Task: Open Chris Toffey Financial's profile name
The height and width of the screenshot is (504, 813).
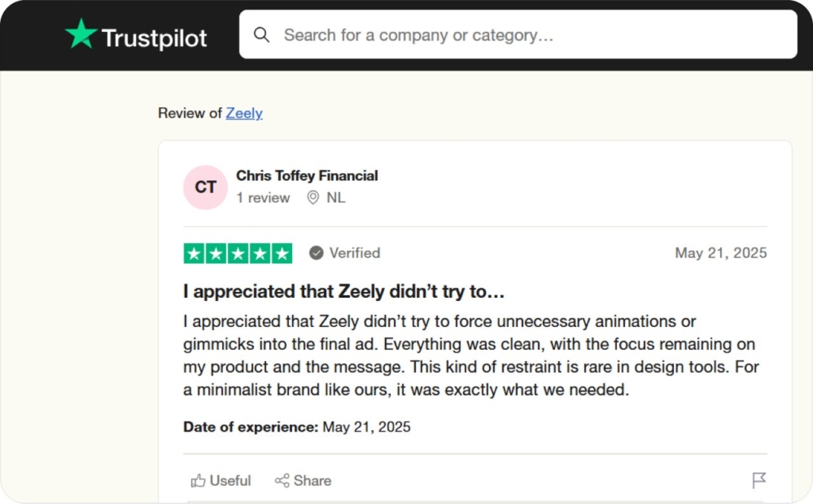Action: pyautogui.click(x=306, y=175)
